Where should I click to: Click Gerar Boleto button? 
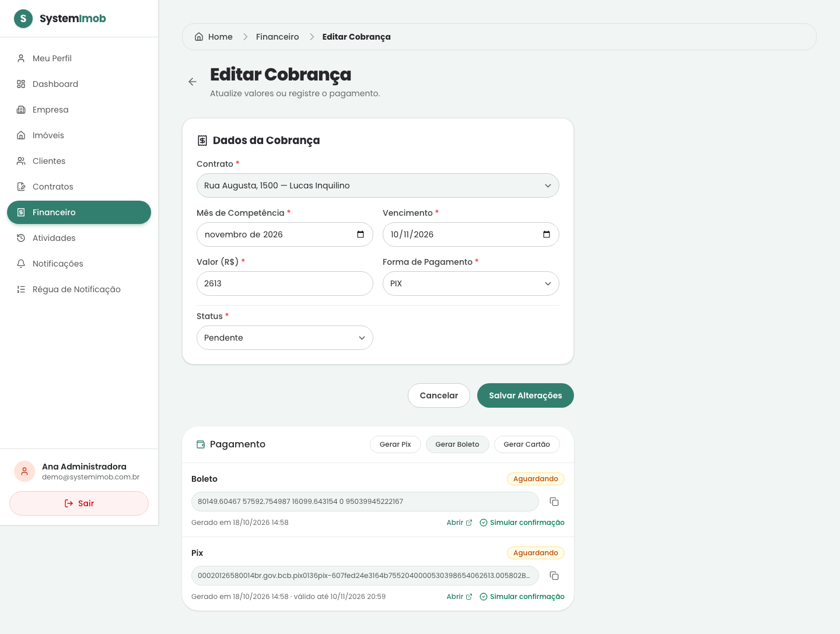457,444
